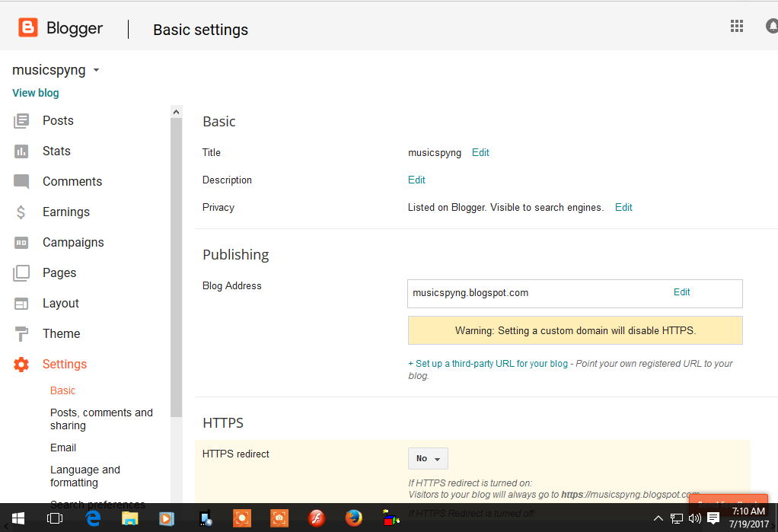Click the volume speaker tray icon
This screenshot has height=532, width=778.
point(694,518)
